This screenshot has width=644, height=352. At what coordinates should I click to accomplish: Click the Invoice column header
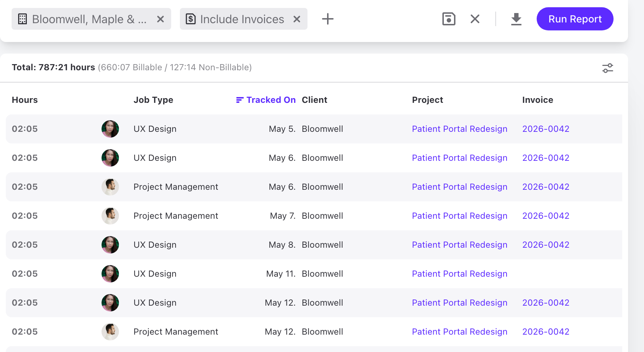click(x=538, y=100)
